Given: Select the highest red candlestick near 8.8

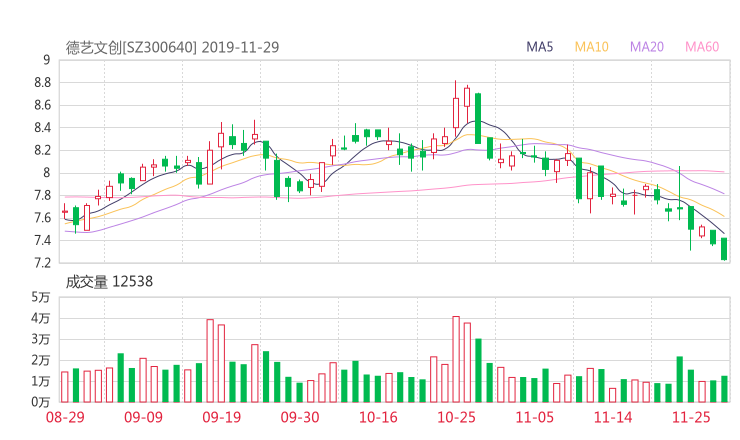Looking at the screenshot, I should point(456,109).
